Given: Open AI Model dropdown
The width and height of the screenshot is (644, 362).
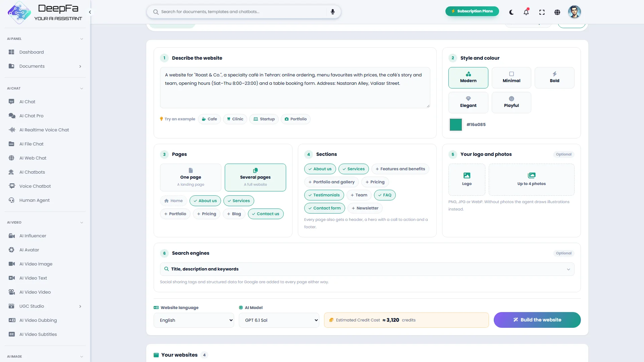Looking at the screenshot, I should (x=279, y=320).
